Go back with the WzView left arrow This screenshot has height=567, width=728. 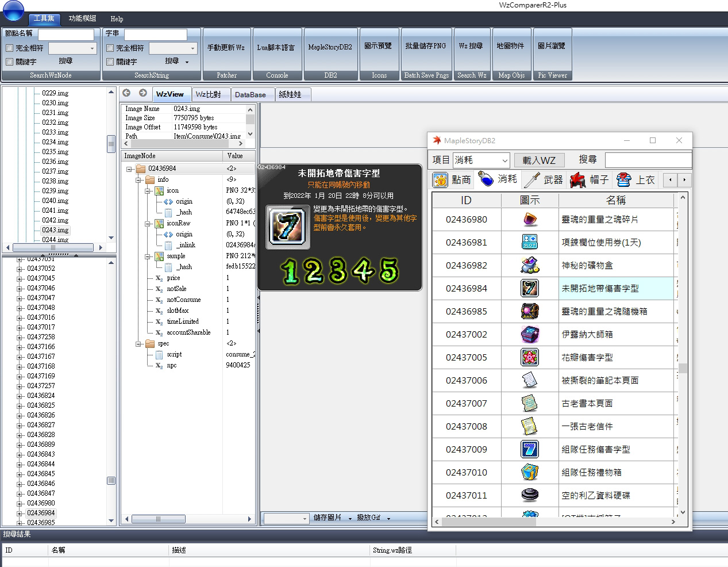tap(126, 93)
